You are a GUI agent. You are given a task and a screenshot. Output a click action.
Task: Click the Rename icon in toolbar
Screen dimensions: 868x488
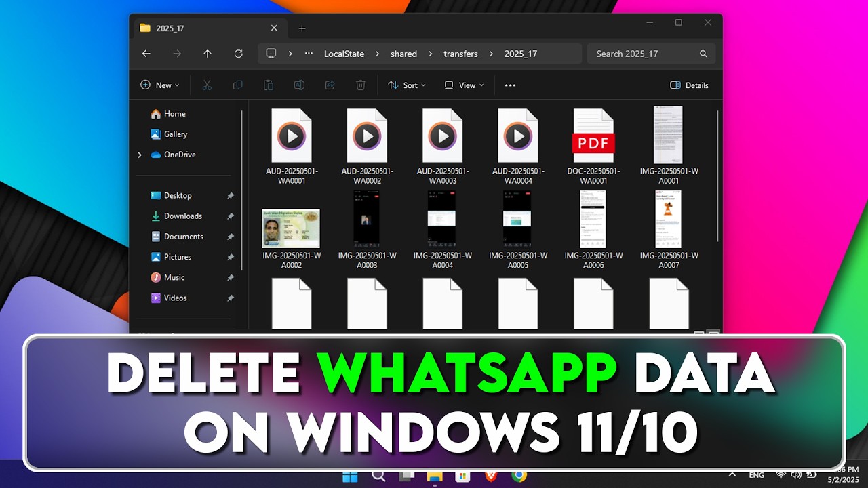tap(299, 85)
